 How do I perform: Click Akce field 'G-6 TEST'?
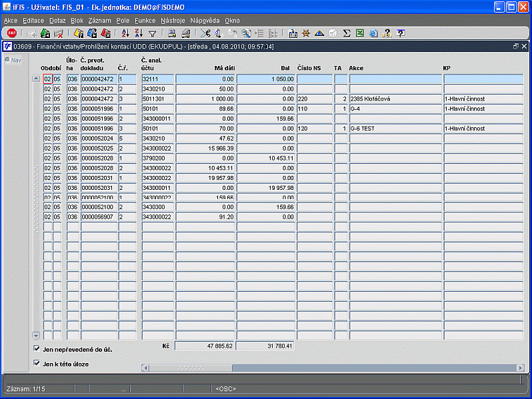[x=395, y=129]
